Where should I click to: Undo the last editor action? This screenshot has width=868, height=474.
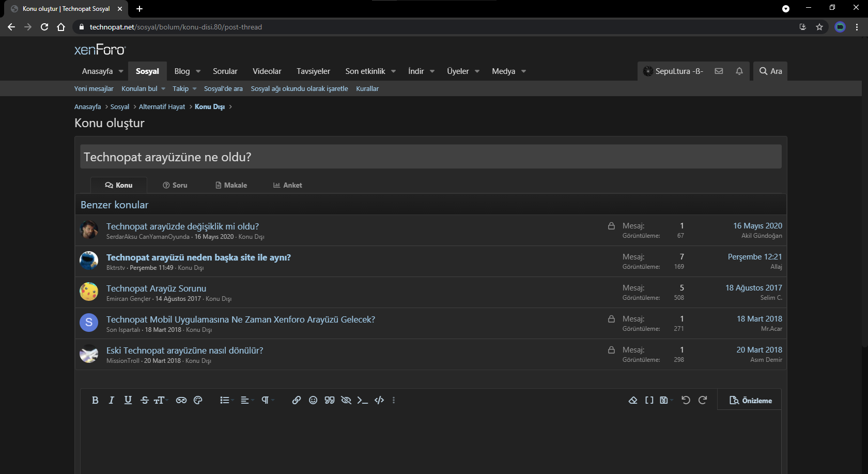click(x=686, y=400)
